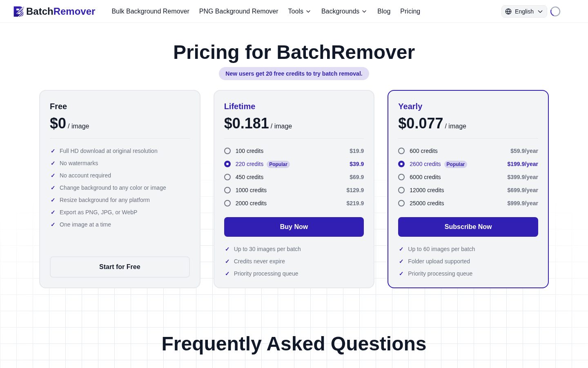Click the circular loading avatar icon

pyautogui.click(x=555, y=11)
